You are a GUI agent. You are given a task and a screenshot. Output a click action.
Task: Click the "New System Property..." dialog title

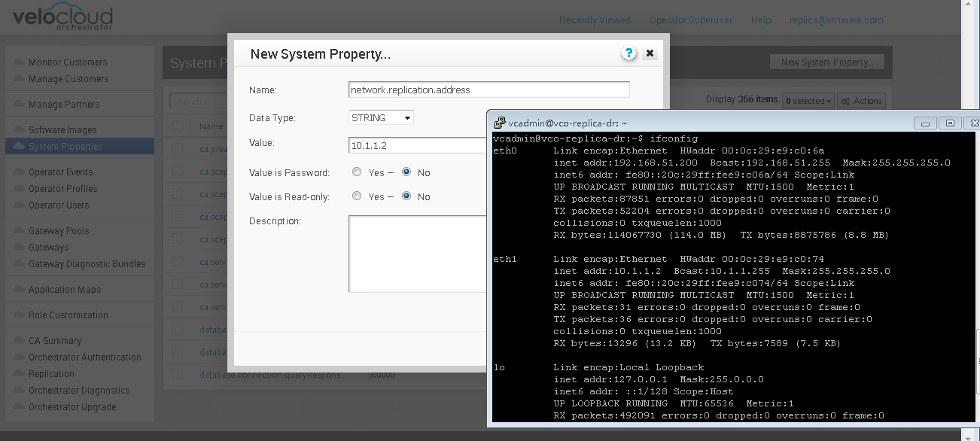point(321,54)
